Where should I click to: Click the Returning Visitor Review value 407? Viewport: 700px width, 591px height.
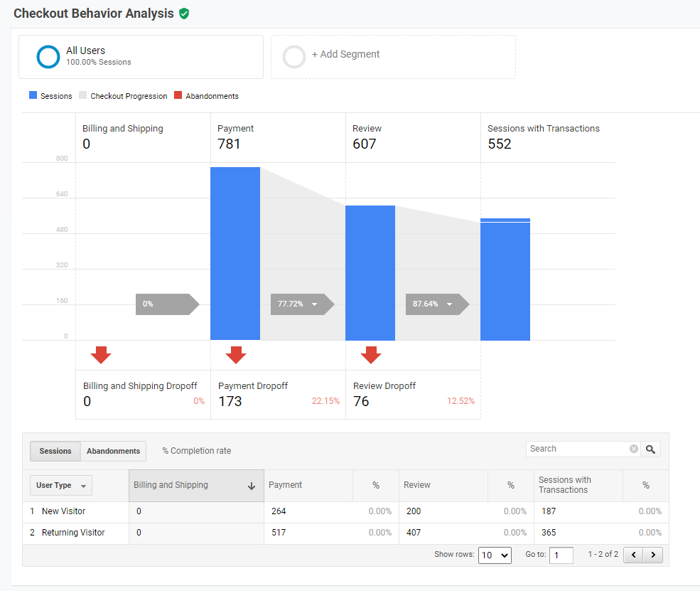tap(414, 533)
